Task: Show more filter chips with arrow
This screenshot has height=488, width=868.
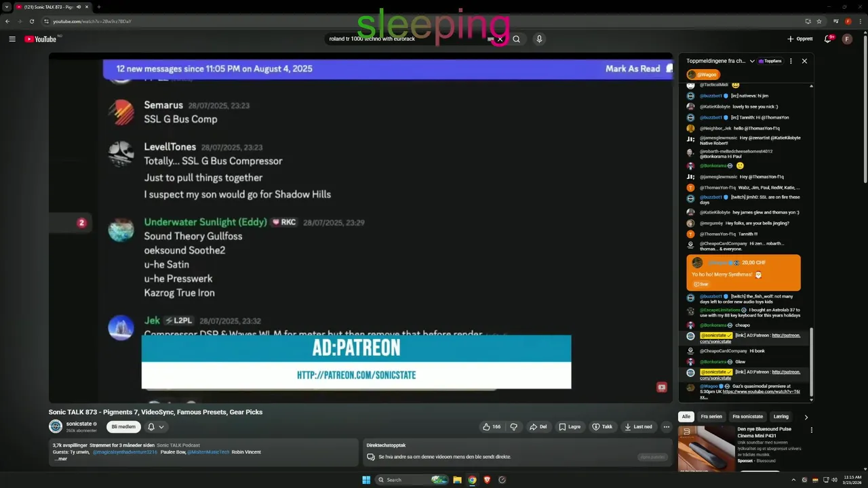Action: coord(806,417)
